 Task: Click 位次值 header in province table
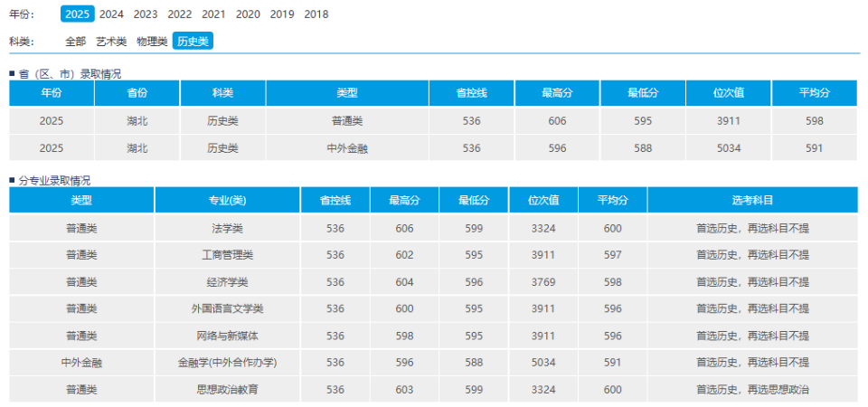point(729,93)
